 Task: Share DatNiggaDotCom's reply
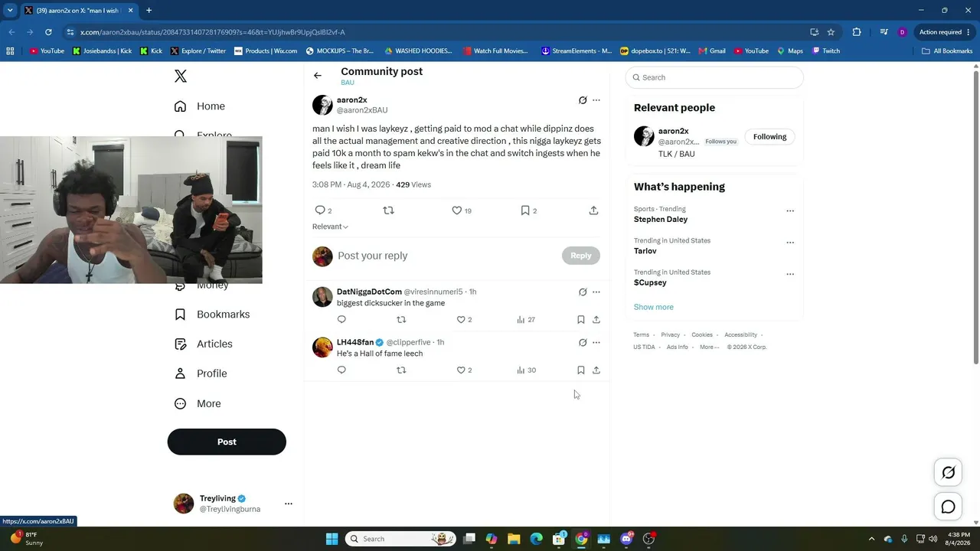pyautogui.click(x=596, y=320)
